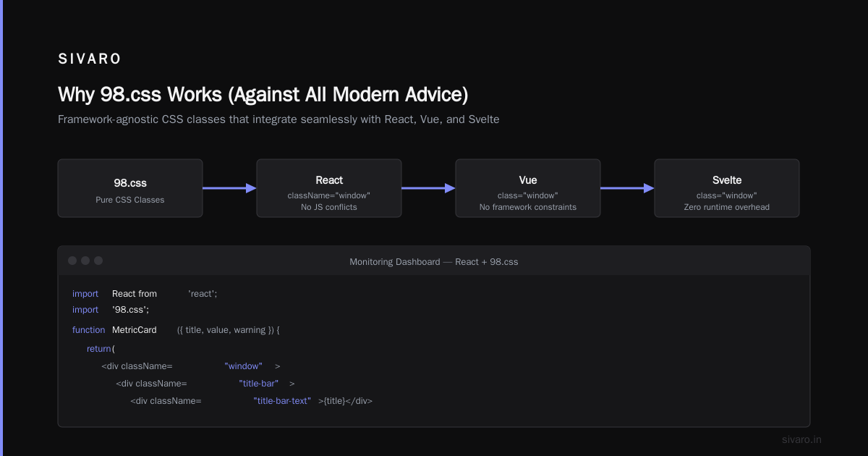The height and width of the screenshot is (456, 868).
Task: Click the 'react' string in first import
Action: pos(203,294)
